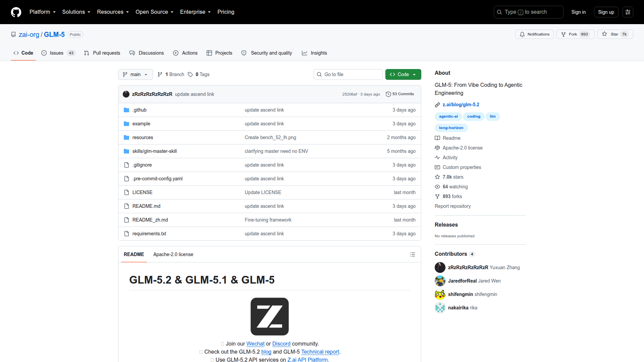Open the LICENSE file icon

tap(126, 192)
